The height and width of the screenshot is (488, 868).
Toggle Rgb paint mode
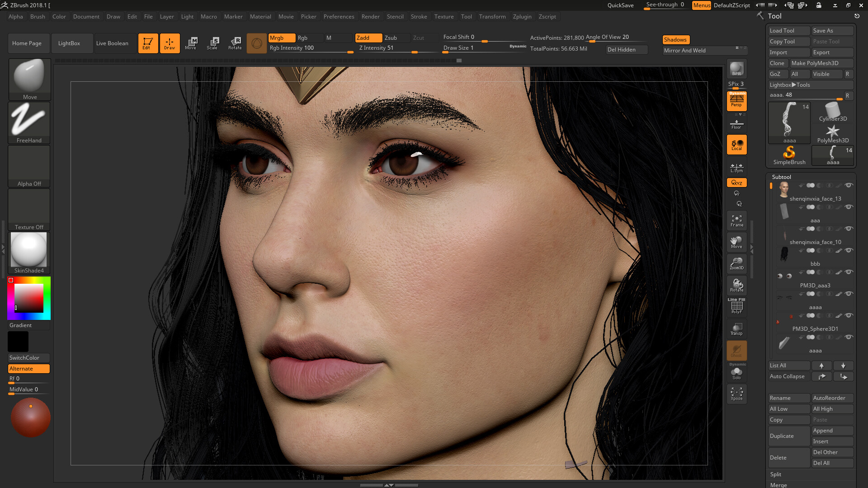[x=310, y=38]
